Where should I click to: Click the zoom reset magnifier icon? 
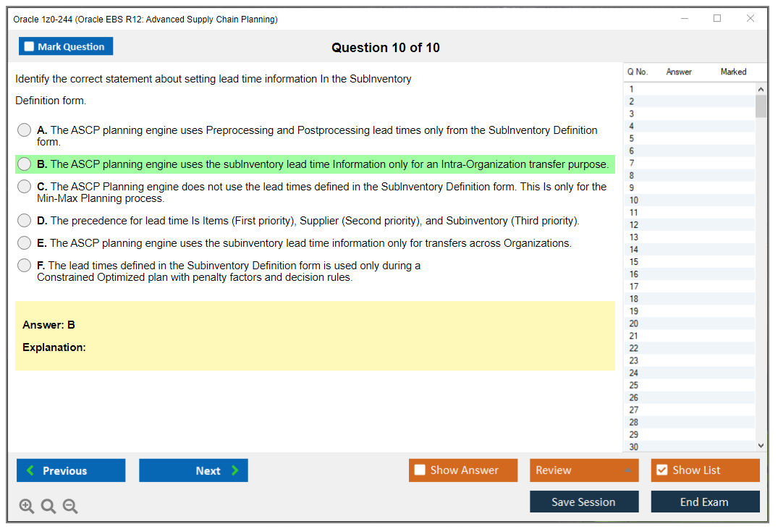(x=48, y=507)
